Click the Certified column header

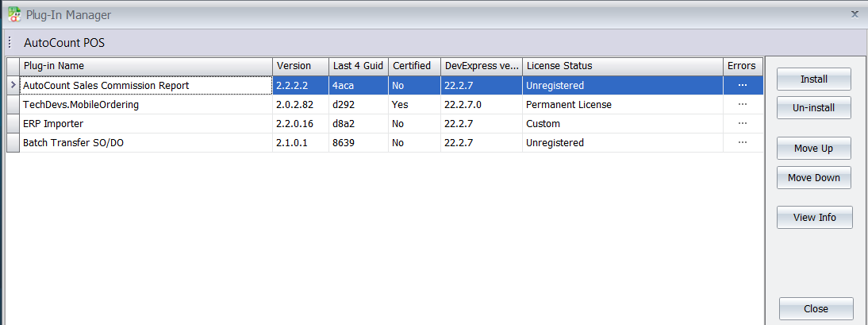pos(413,65)
